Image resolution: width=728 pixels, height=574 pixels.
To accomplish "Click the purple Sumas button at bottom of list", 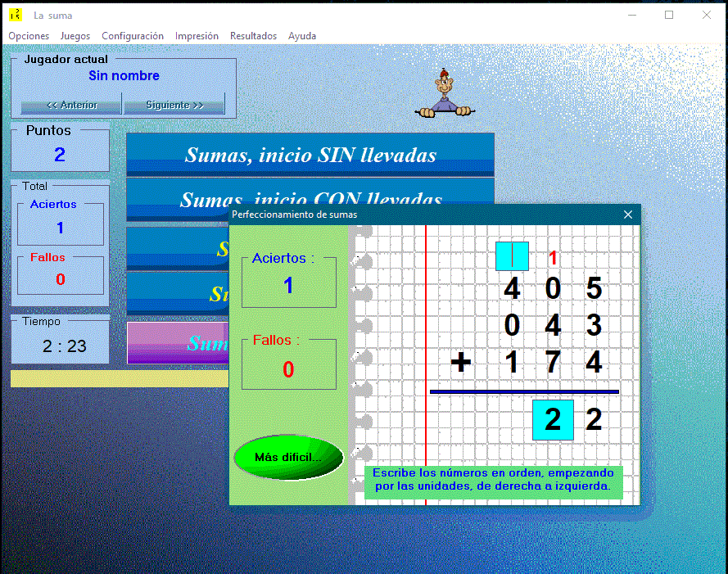I will click(177, 342).
